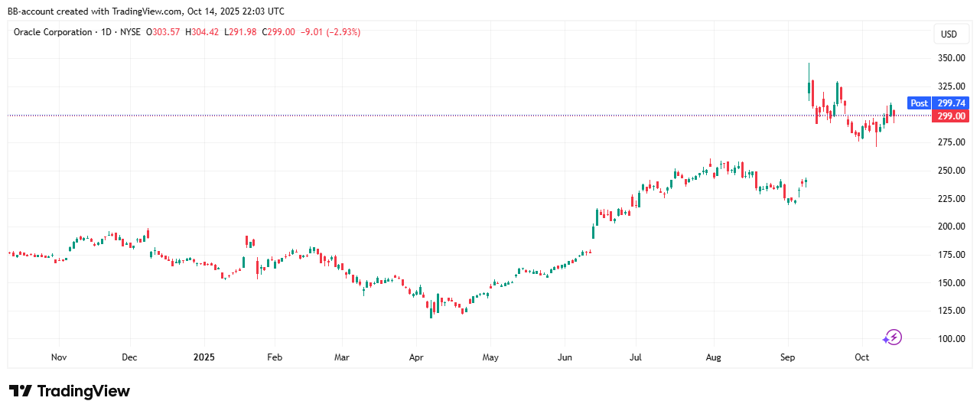
Task: Click the TradingView logo icon
Action: click(x=20, y=391)
